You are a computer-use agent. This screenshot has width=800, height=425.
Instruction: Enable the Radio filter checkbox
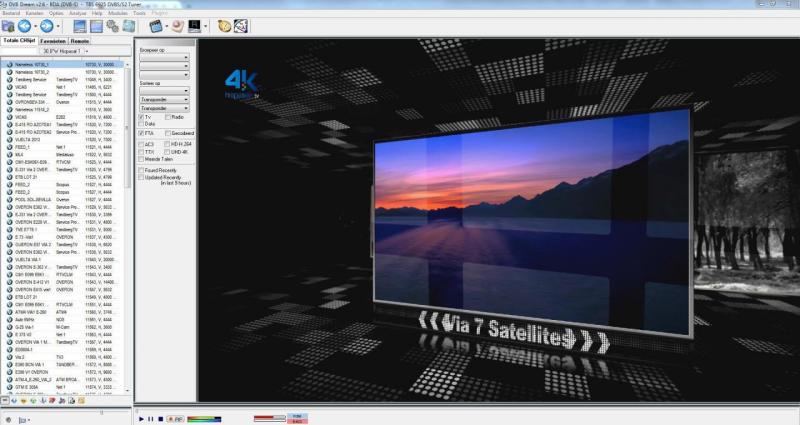[166, 117]
